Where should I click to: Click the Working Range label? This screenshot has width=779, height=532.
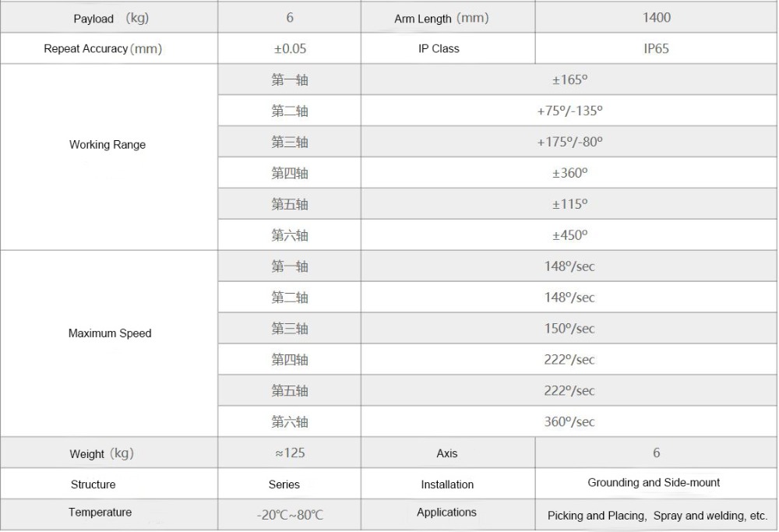point(108,145)
